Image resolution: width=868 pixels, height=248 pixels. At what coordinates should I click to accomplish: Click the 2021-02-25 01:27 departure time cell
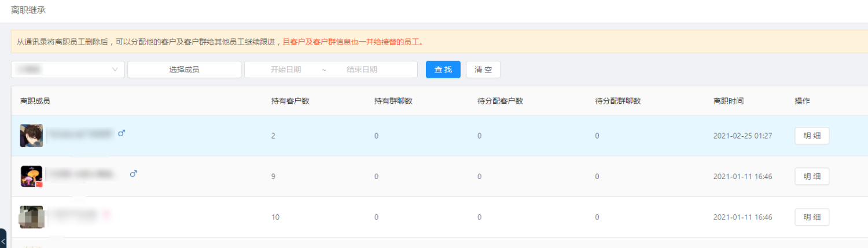click(x=742, y=136)
